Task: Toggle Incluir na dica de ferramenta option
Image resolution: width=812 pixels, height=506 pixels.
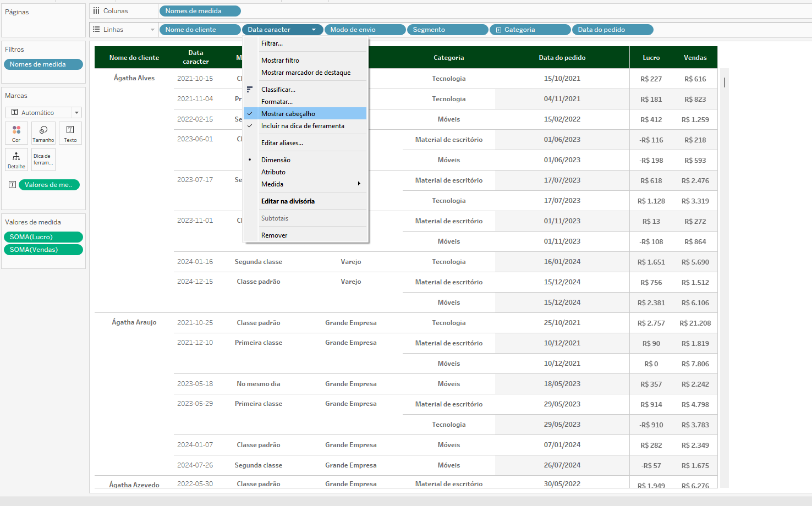Action: pos(303,126)
